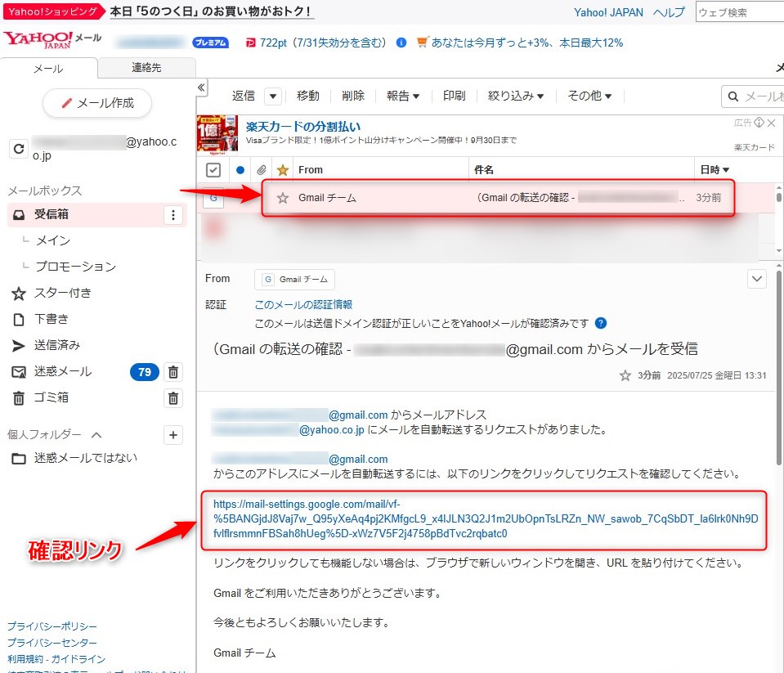
Task: Click the Gmail チーム sender chip
Action: pos(294,280)
